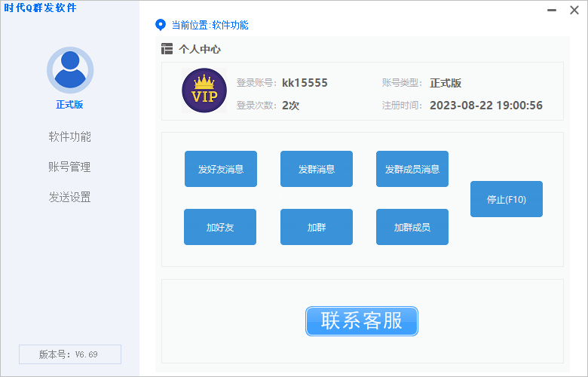The image size is (588, 377).
Task: Click the blue user avatar icon
Action: click(69, 70)
